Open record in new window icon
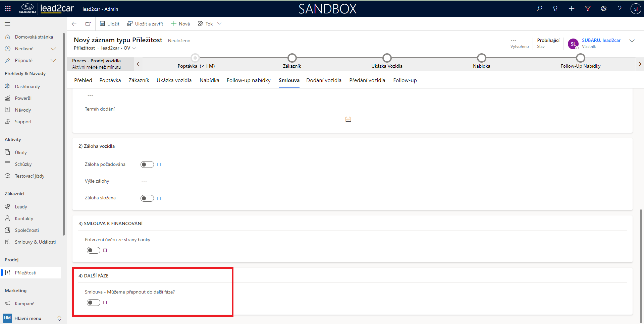 pyautogui.click(x=88, y=24)
